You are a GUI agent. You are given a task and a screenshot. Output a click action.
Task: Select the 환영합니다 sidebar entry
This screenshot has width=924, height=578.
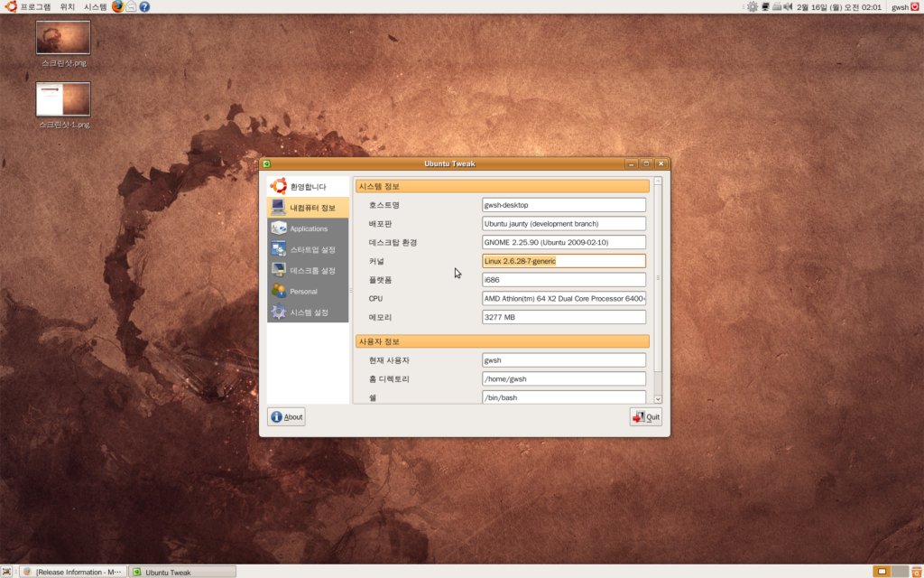pyautogui.click(x=308, y=186)
